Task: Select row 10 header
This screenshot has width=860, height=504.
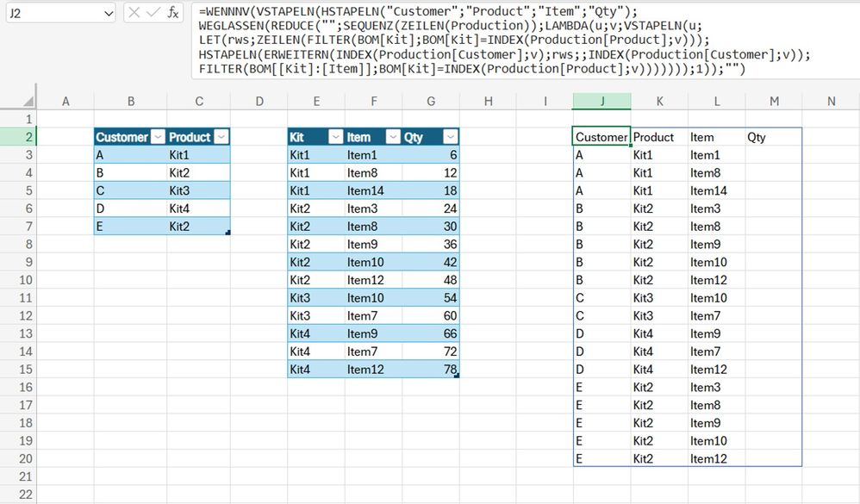Action: tap(18, 280)
